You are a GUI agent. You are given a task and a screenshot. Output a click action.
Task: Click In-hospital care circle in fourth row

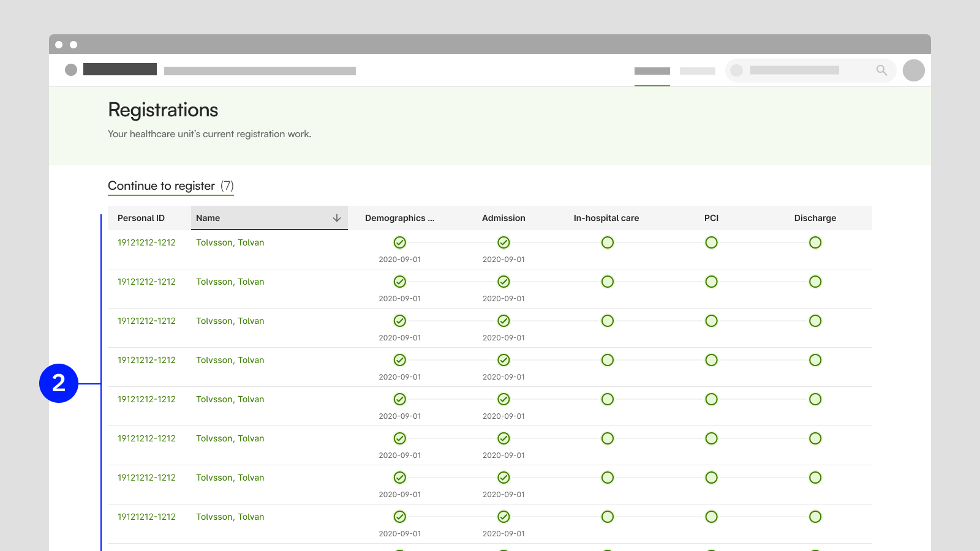pyautogui.click(x=608, y=360)
